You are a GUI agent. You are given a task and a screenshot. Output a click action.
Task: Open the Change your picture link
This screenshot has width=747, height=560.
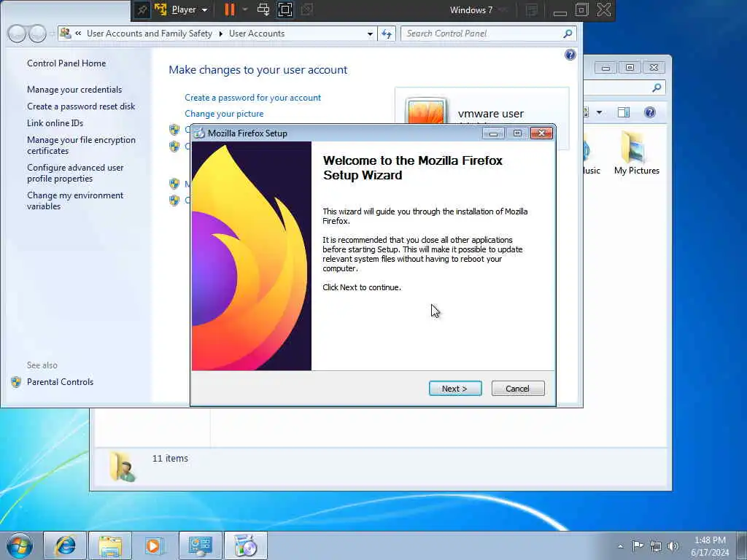(x=224, y=114)
